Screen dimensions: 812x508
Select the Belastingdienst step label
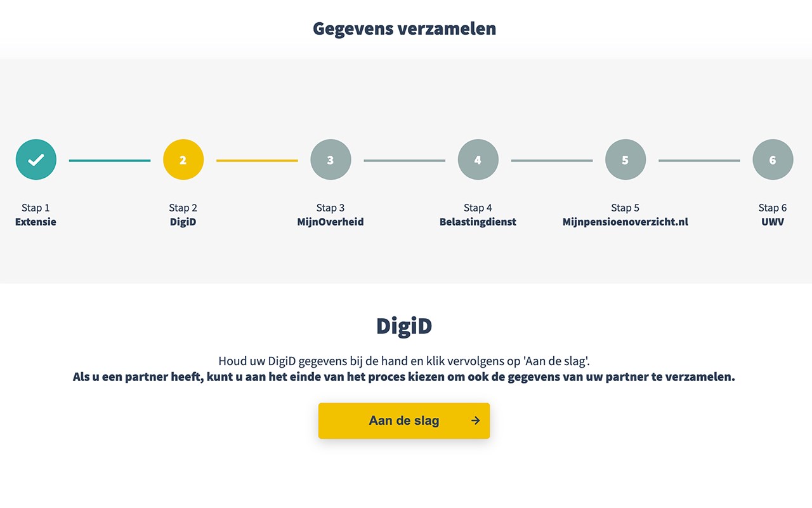coord(478,222)
